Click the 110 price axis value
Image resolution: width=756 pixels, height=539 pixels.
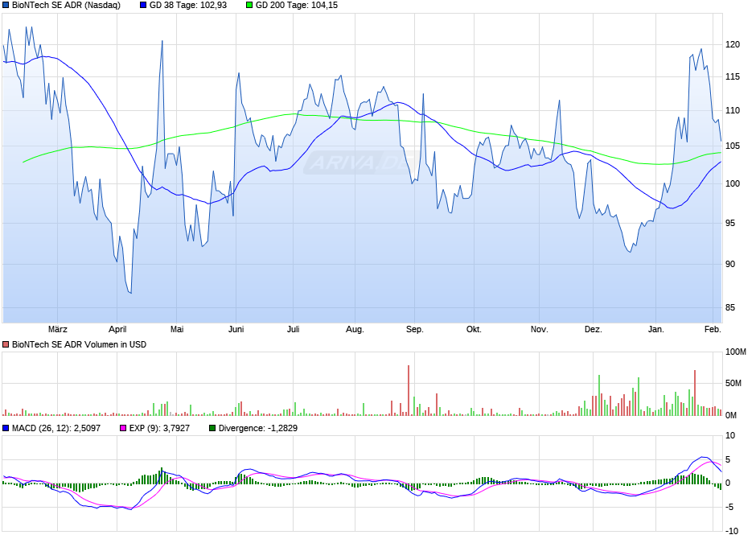click(x=733, y=110)
